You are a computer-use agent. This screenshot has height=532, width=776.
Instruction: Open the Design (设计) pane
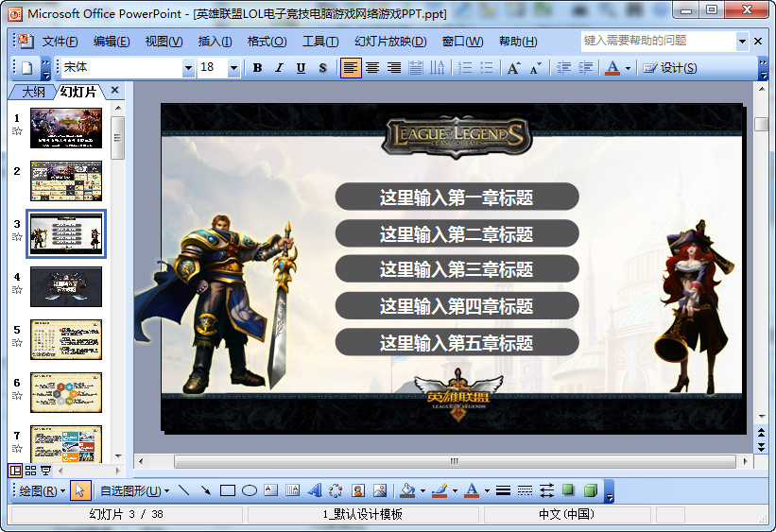coord(670,68)
